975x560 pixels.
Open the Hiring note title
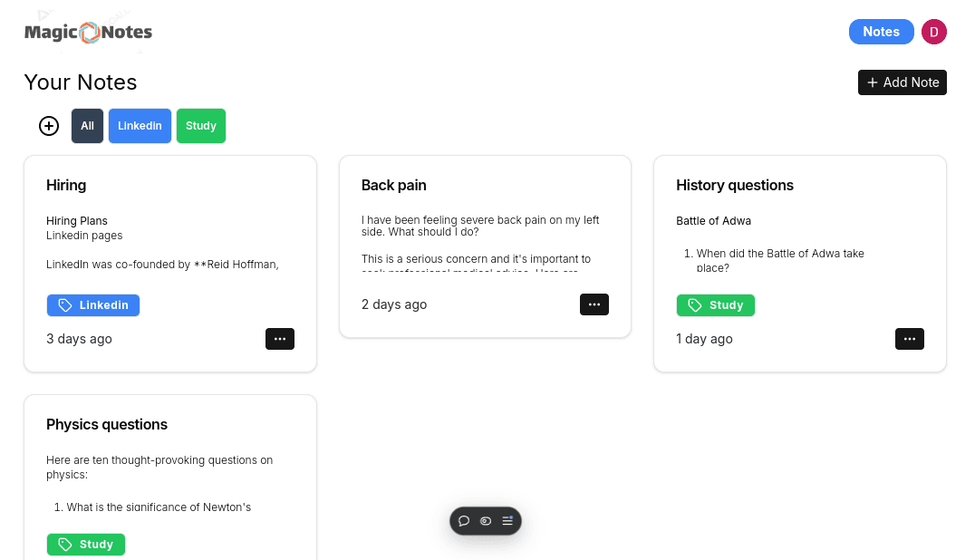point(66,185)
